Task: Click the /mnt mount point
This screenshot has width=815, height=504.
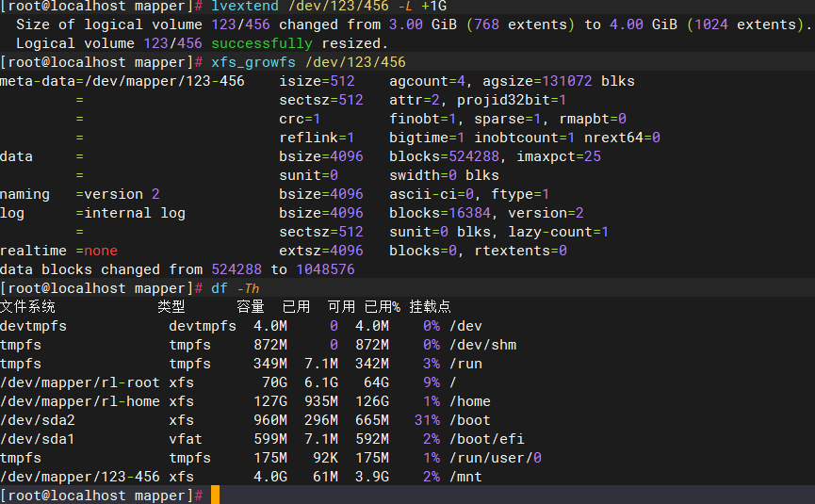Action: click(x=465, y=477)
